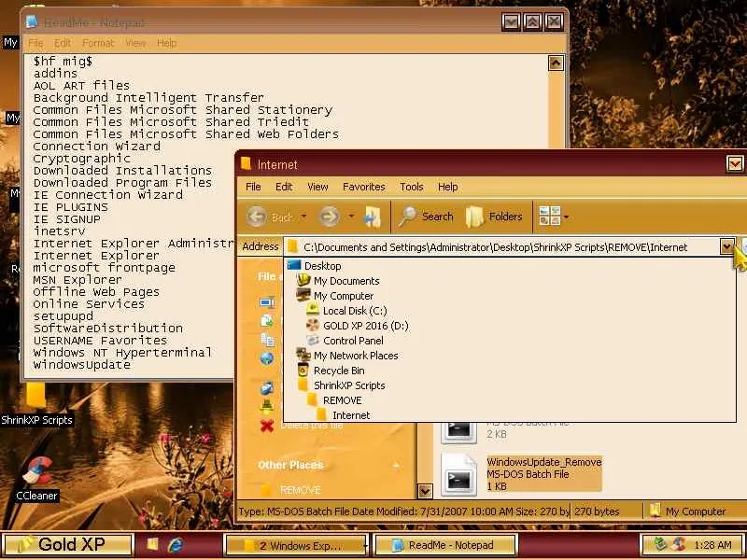747x560 pixels.
Task: Click Notepad title bar icon
Action: (x=32, y=21)
